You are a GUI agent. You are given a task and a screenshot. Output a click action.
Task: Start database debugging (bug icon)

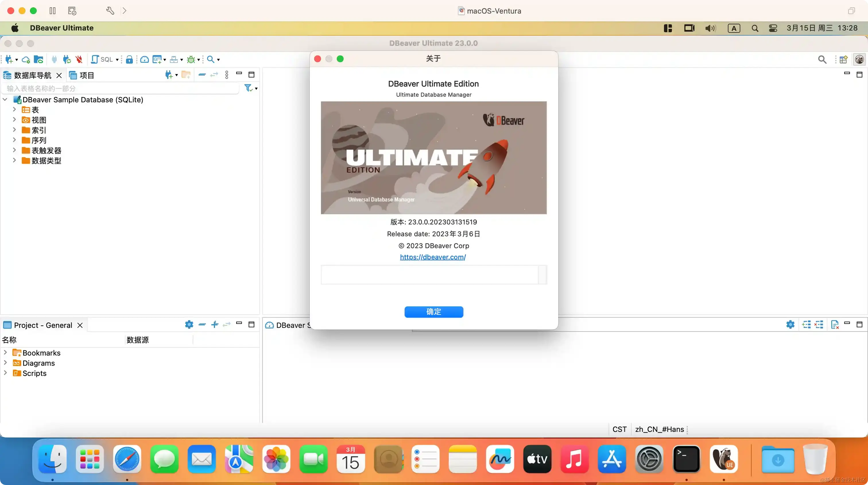191,59
